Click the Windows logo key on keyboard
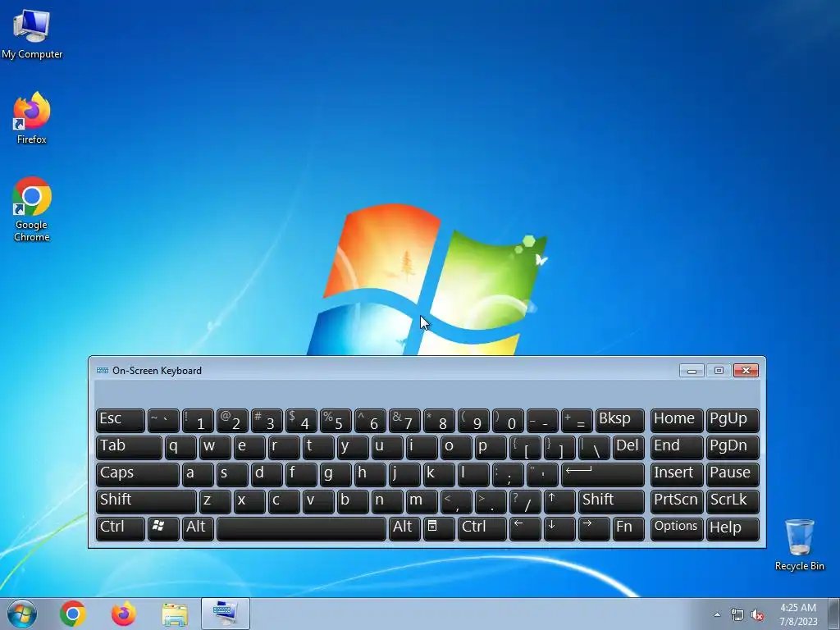 pos(163,528)
